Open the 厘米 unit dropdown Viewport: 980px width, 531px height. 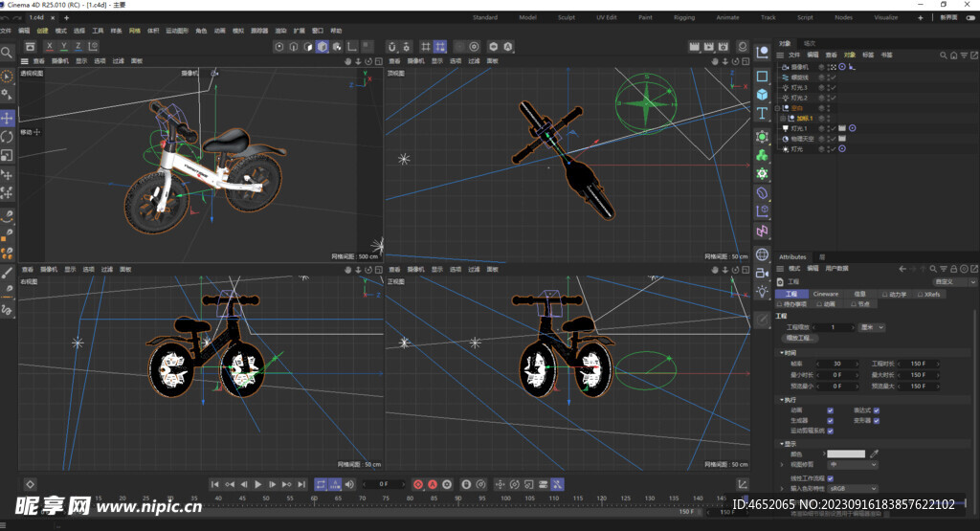point(871,327)
